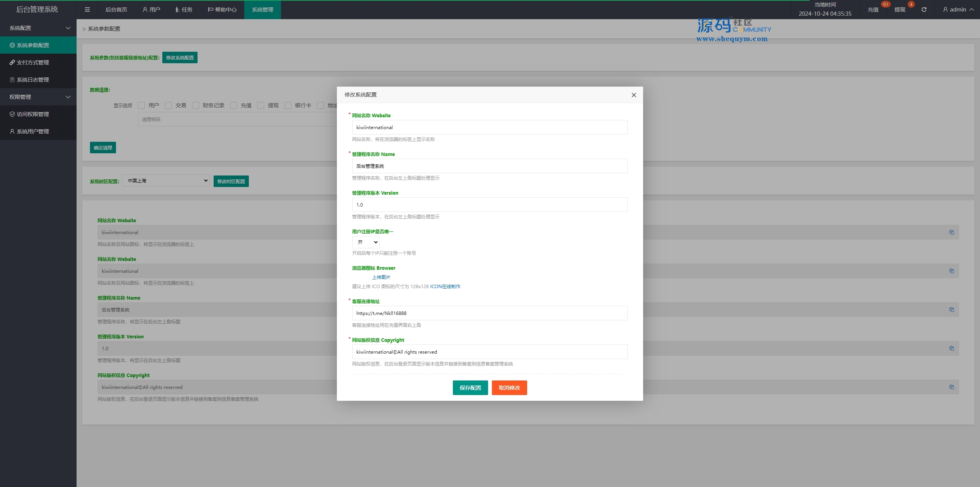Check the 用户 data cleanup checkbox

[x=141, y=105]
